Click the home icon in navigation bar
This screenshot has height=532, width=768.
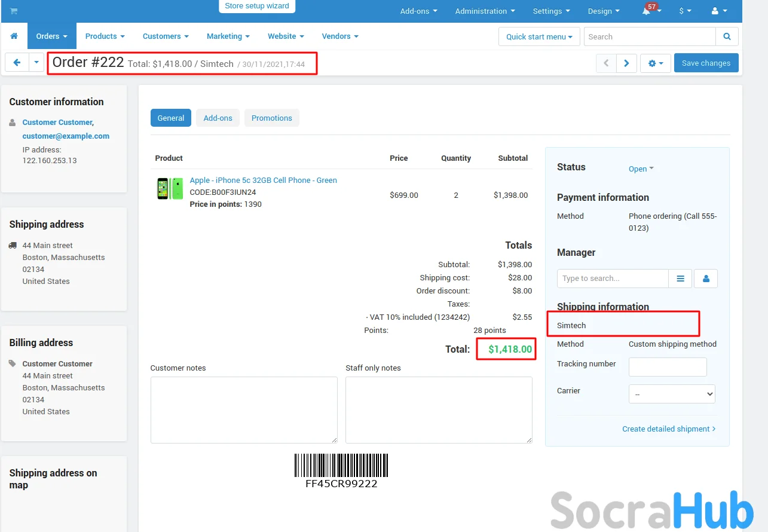14,36
